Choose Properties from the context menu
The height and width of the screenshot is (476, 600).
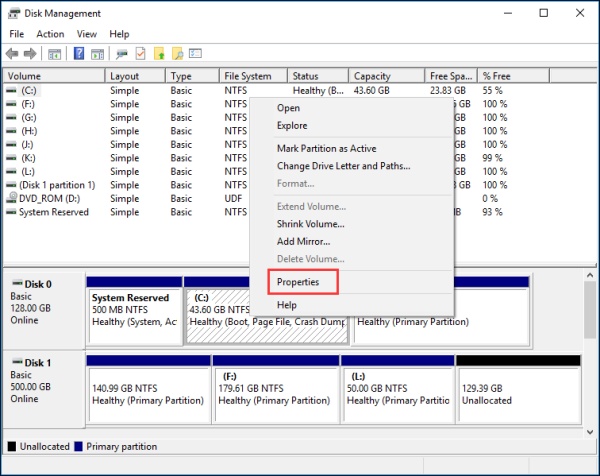point(298,282)
